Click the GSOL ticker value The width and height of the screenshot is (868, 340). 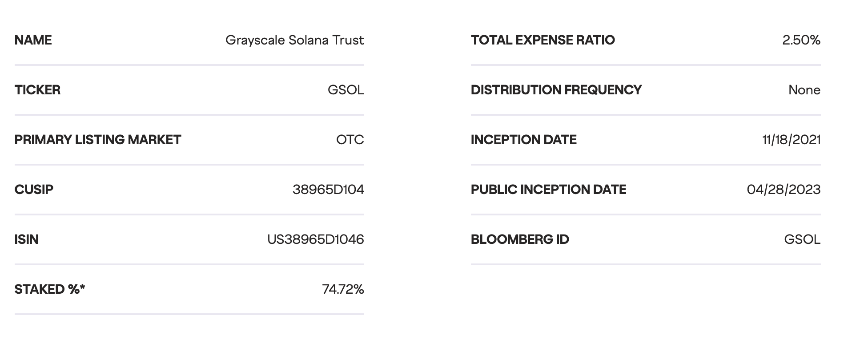coord(346,90)
